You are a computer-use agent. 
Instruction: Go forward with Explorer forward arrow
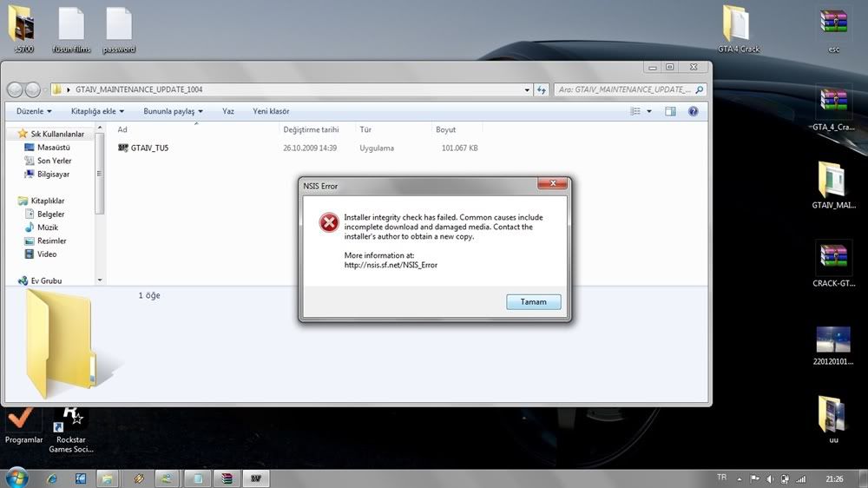pos(33,89)
